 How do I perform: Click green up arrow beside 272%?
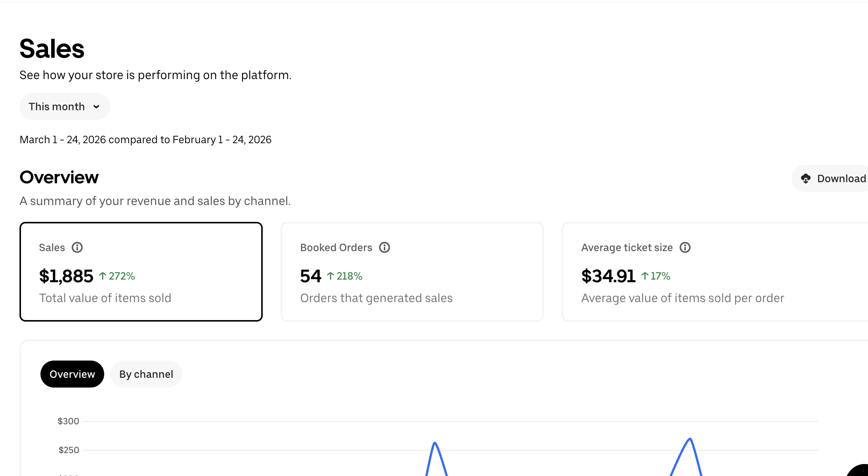[103, 276]
